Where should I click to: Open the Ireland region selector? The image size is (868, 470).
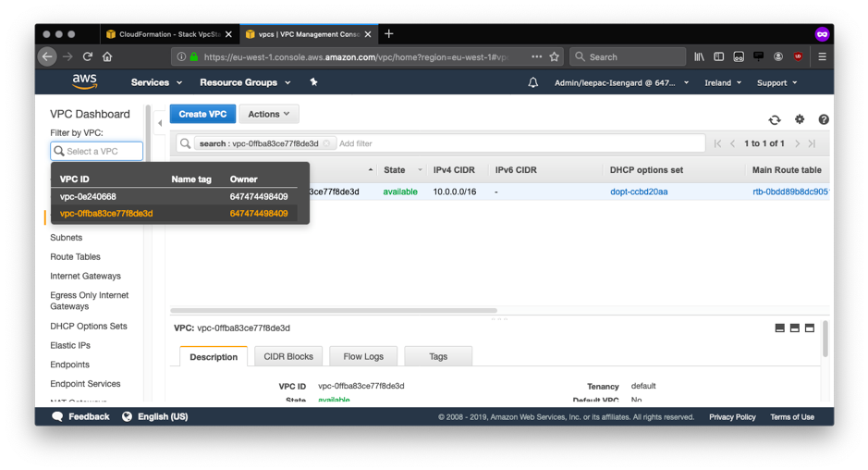723,82
